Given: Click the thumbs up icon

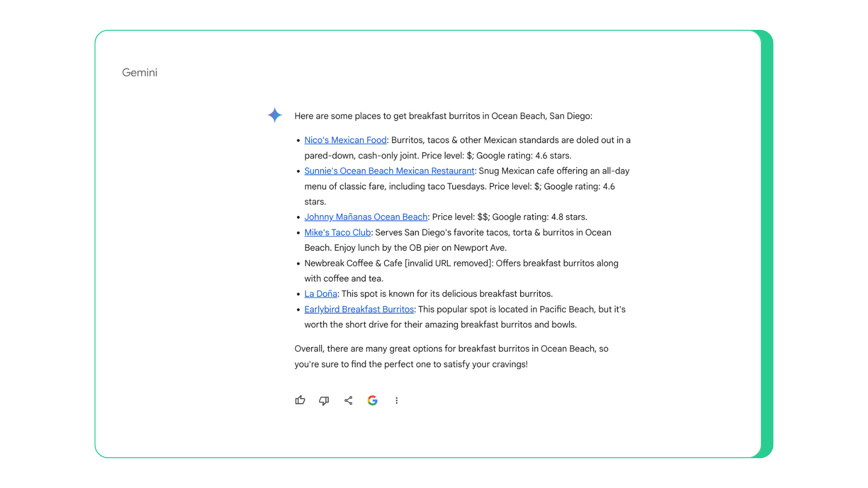Looking at the screenshot, I should (x=300, y=400).
